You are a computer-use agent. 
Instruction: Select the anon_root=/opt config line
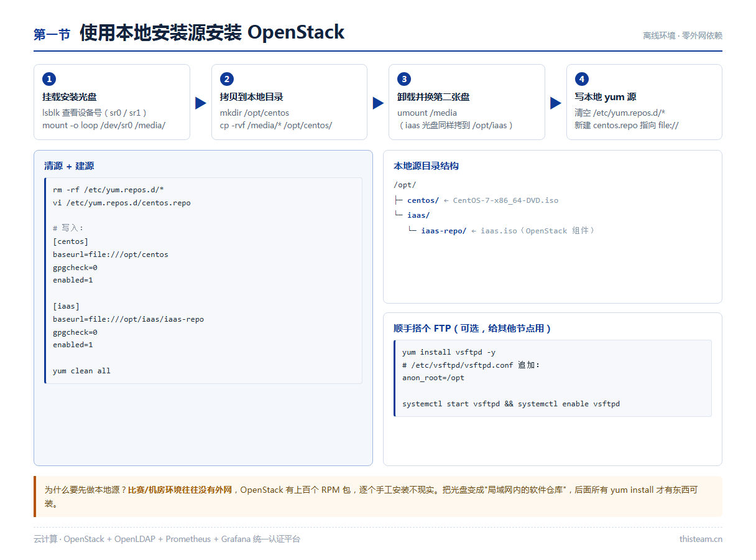coord(433,378)
